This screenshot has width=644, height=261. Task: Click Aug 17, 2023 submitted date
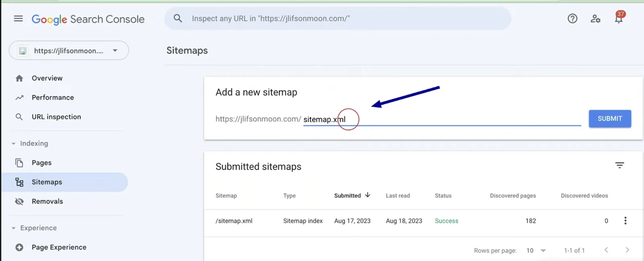(x=352, y=221)
